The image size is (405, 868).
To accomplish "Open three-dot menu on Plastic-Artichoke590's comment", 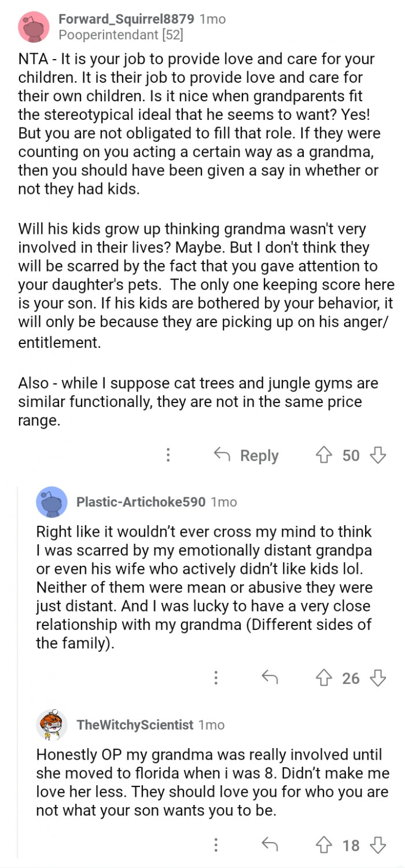I will (216, 677).
